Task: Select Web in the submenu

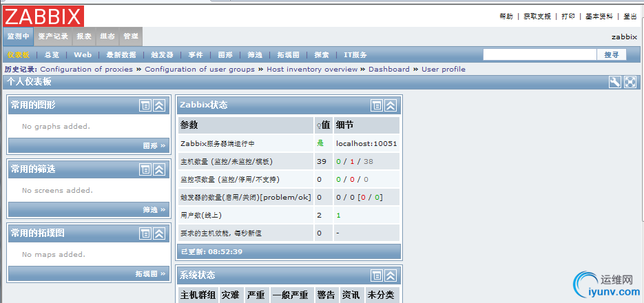Action: pos(83,55)
